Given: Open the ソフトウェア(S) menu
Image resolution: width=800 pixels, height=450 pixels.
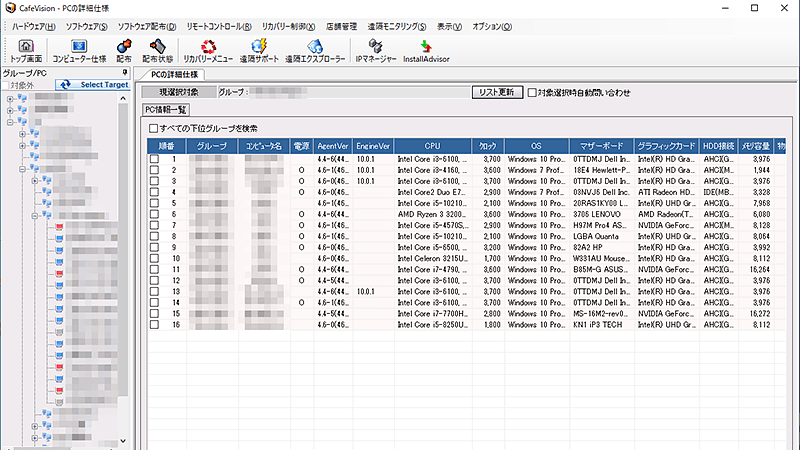Looking at the screenshot, I should [x=86, y=27].
